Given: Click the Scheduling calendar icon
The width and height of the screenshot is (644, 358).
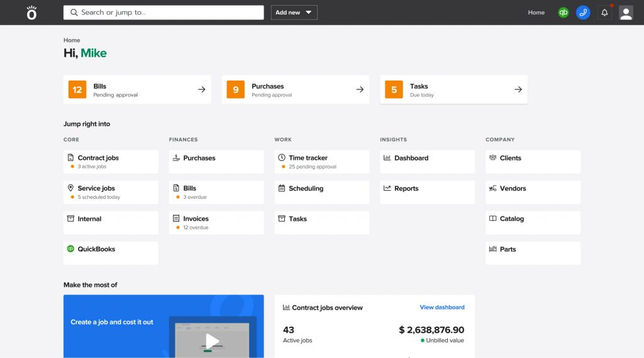Looking at the screenshot, I should point(282,188).
